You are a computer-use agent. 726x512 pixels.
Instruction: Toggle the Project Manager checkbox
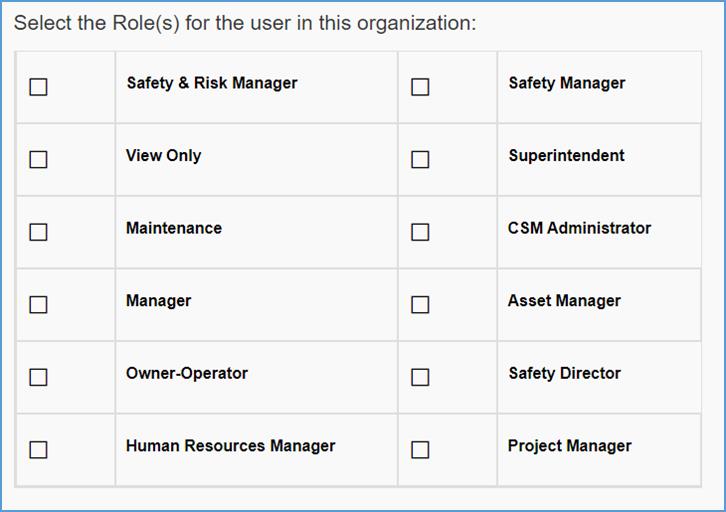pos(420,450)
